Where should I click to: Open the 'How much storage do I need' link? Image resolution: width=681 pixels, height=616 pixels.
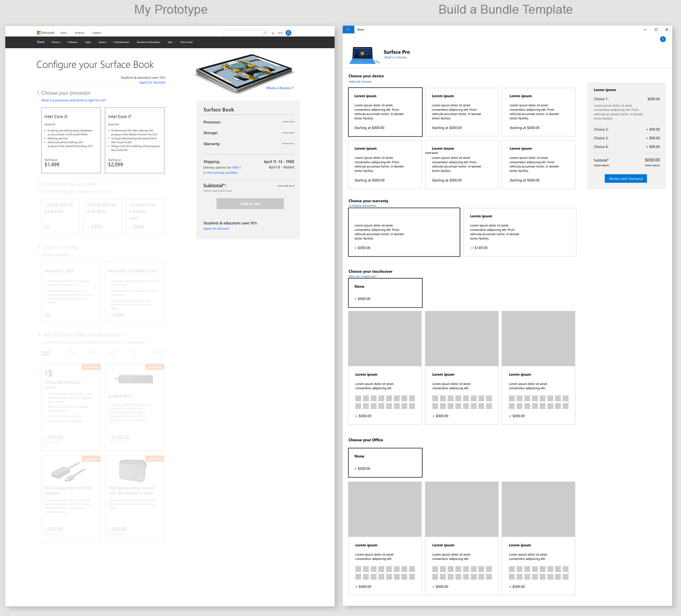coord(76,192)
